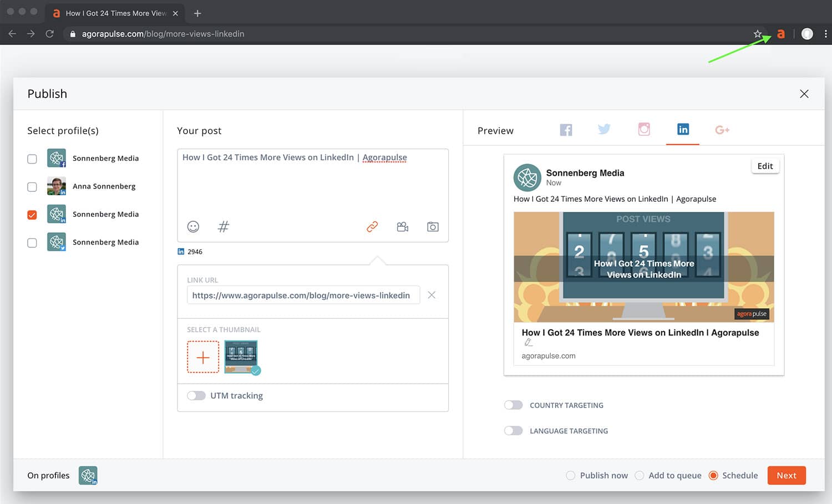Select the Schedule option

(713, 475)
